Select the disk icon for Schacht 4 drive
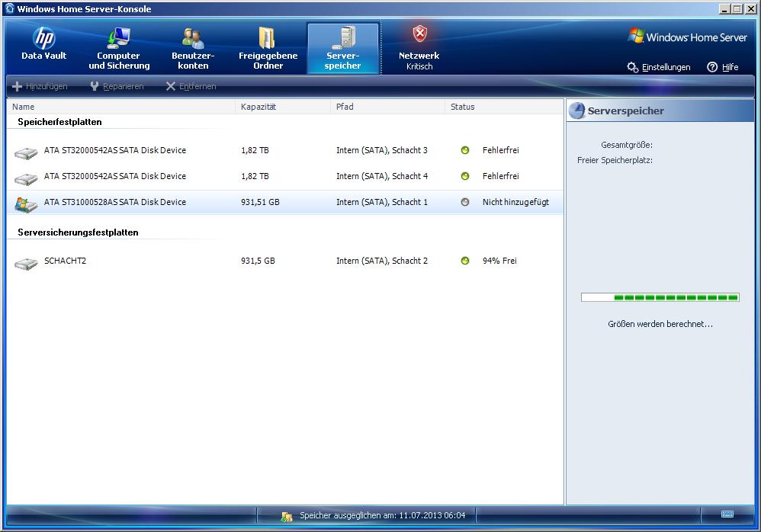 26,179
